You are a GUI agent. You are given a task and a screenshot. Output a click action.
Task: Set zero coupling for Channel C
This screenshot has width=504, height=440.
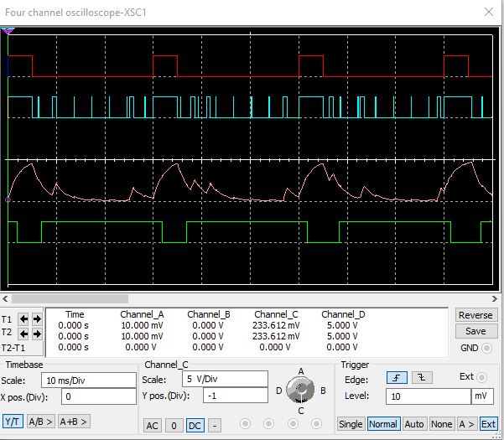click(174, 426)
